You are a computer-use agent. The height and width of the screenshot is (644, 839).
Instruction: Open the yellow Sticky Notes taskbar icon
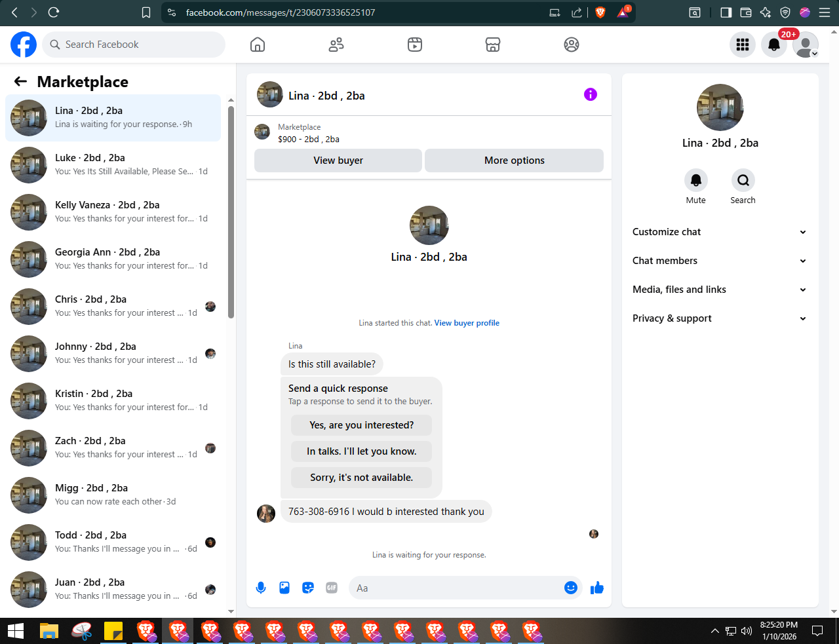click(113, 631)
